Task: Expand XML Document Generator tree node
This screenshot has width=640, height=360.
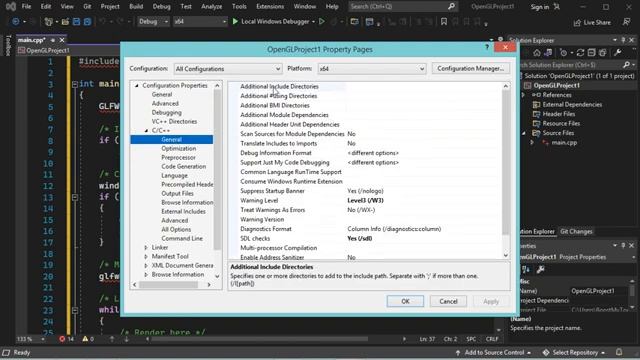Action: pyautogui.click(x=146, y=265)
